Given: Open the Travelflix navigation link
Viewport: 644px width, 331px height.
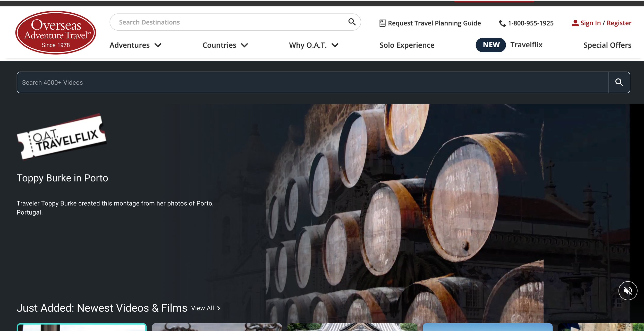Looking at the screenshot, I should [526, 45].
